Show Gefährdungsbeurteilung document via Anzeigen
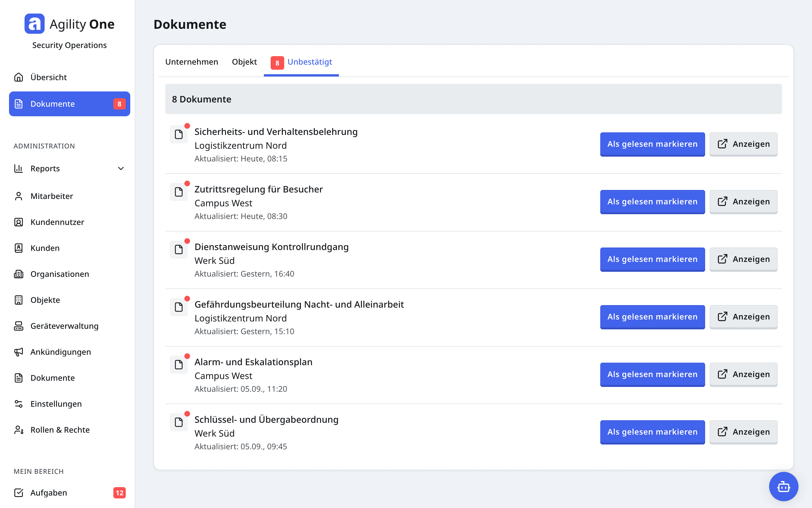Viewport: 812px width, 508px height. pyautogui.click(x=743, y=317)
